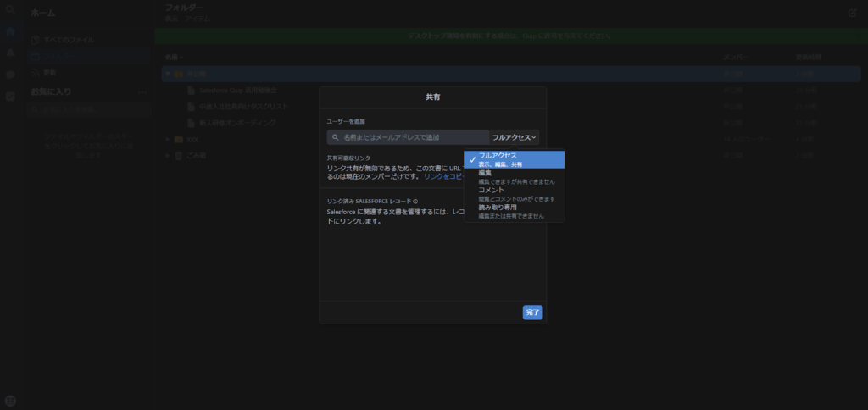Viewport: 868px width, 410px height.
Task: Open the search icon in the left rail
Action: [x=10, y=10]
